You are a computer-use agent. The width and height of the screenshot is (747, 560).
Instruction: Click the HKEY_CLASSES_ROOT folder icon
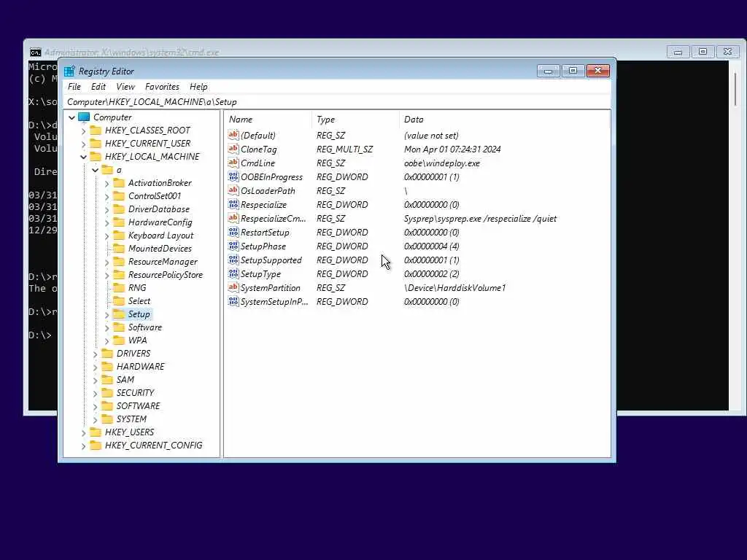[96, 131]
